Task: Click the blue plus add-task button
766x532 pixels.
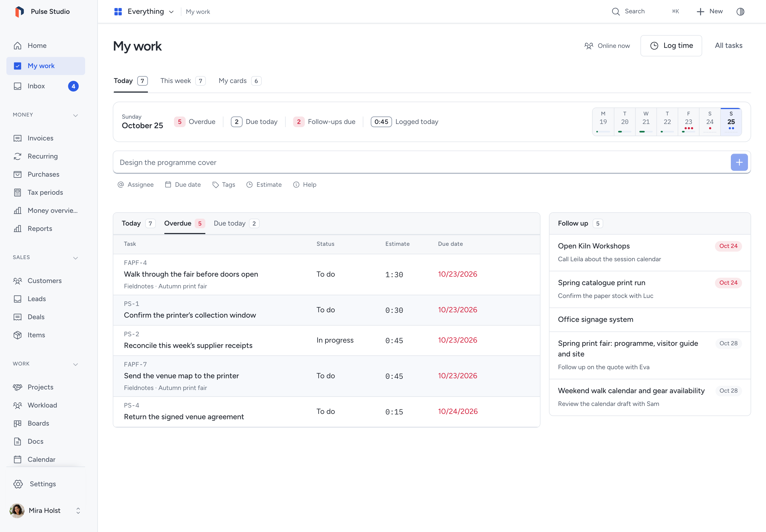Action: [x=739, y=162]
